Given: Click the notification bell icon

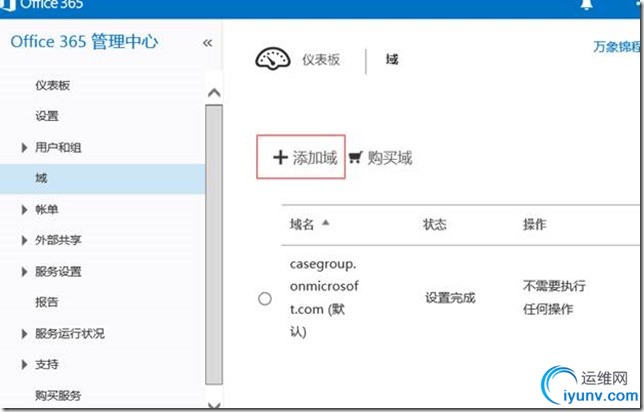Looking at the screenshot, I should (x=586, y=5).
